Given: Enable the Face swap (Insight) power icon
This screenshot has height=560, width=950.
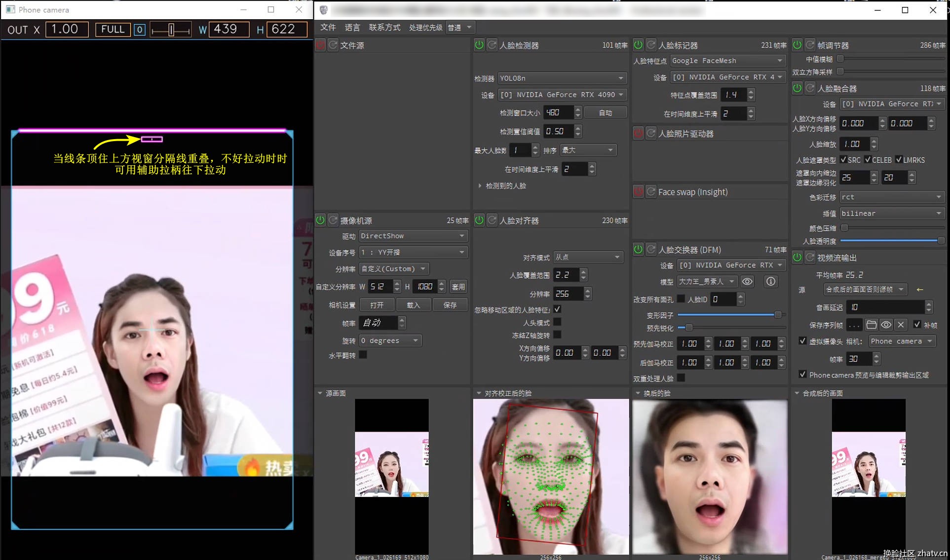Looking at the screenshot, I should [638, 192].
